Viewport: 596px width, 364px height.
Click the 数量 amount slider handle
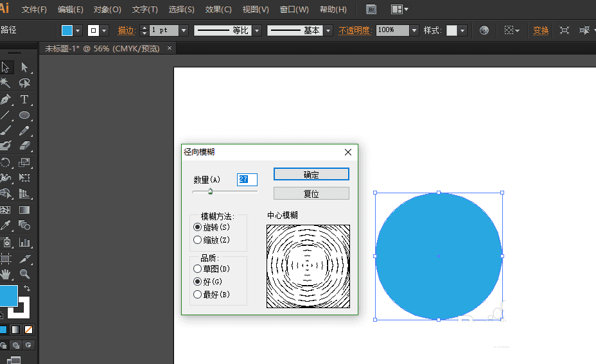[x=210, y=191]
